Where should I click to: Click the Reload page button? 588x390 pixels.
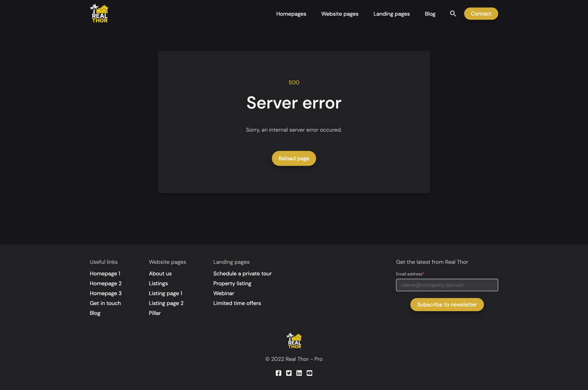[294, 158]
